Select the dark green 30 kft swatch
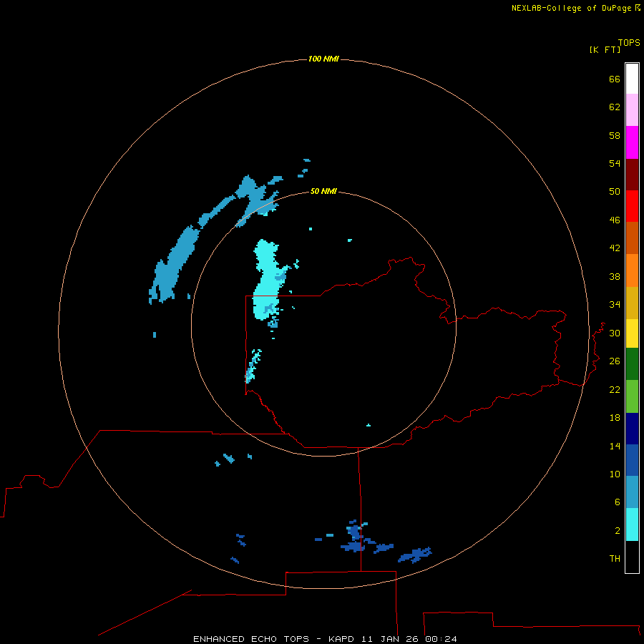644x644 pixels. (632, 364)
